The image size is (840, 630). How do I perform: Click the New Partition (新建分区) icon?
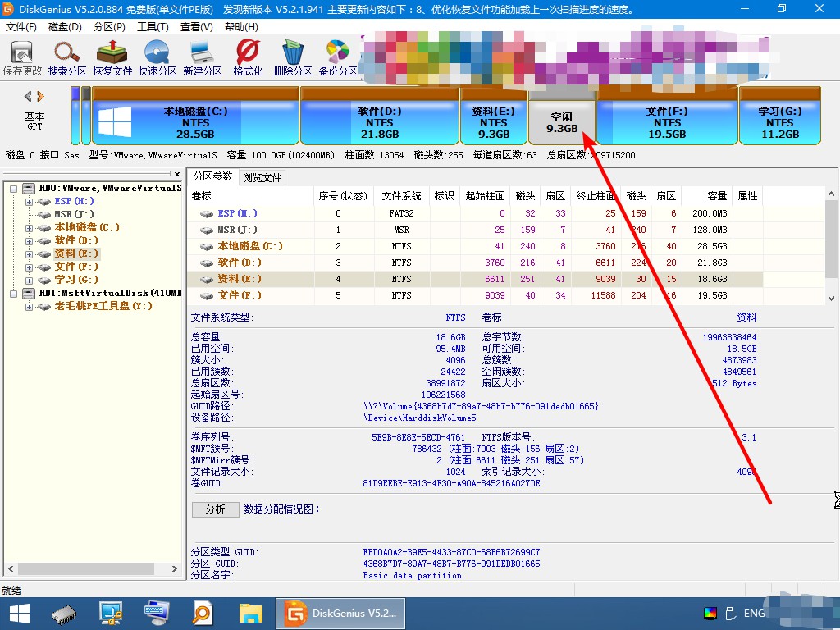(202, 58)
